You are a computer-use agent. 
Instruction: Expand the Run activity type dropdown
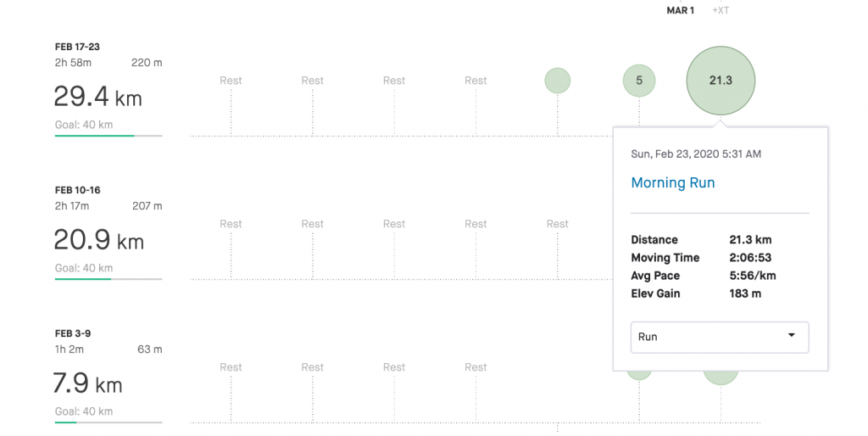point(720,337)
